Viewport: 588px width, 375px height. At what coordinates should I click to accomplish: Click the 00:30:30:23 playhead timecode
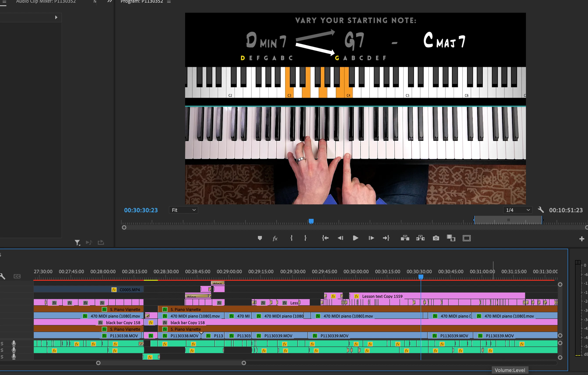141,210
